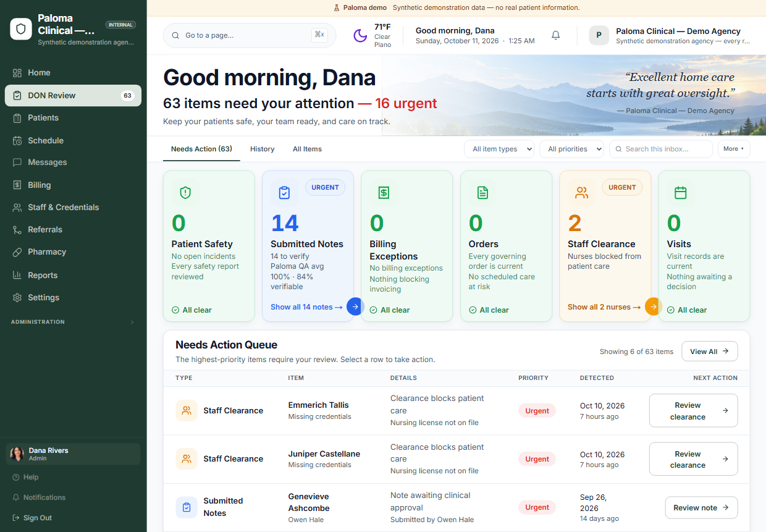The height and width of the screenshot is (532, 766).
Task: Click the View All button
Action: 710,352
